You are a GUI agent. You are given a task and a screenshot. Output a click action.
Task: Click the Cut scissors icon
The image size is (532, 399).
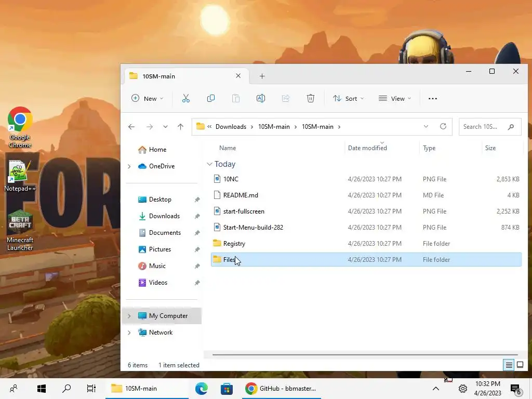[x=185, y=98]
